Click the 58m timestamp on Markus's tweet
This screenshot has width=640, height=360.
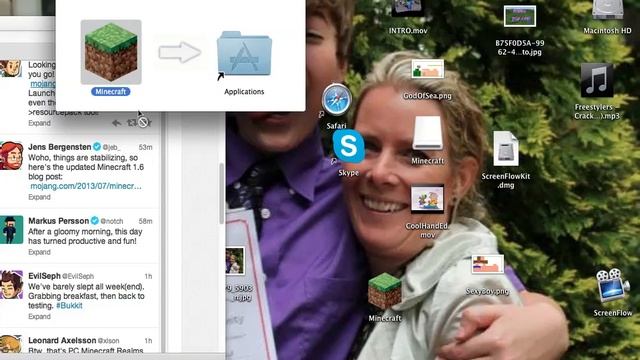coord(145,221)
